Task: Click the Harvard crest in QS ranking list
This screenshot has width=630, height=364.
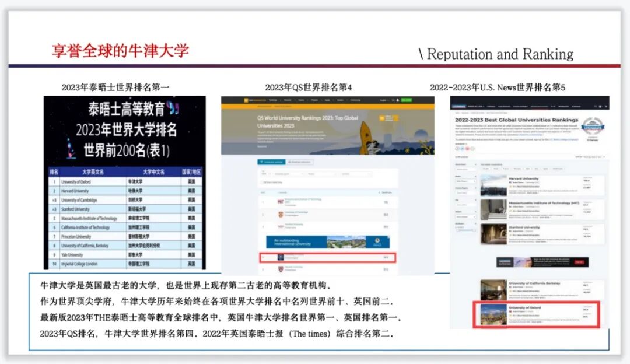Action: 281,269
